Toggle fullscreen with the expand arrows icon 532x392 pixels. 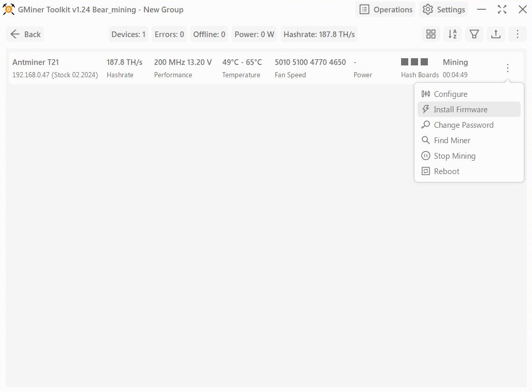pos(502,9)
